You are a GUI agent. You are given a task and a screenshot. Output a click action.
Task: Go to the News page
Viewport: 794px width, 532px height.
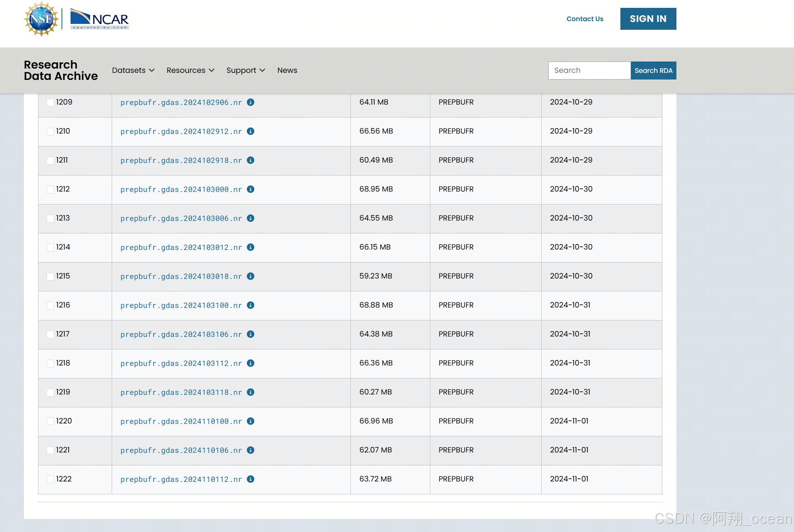pos(287,70)
